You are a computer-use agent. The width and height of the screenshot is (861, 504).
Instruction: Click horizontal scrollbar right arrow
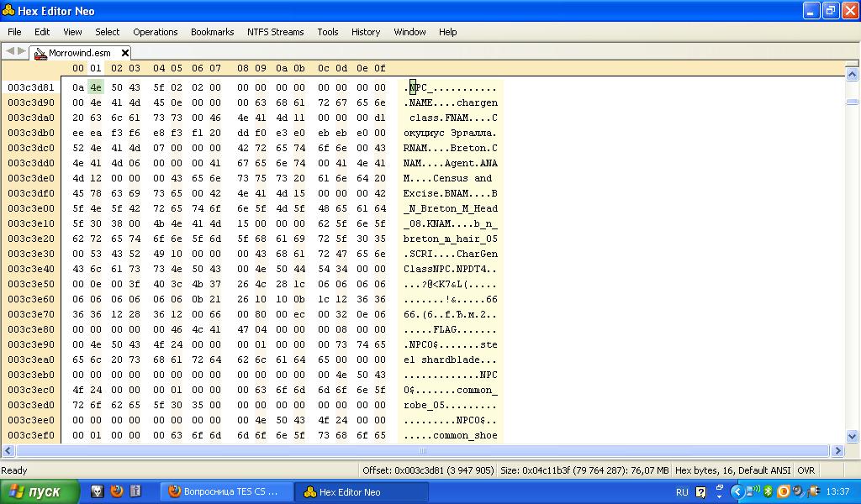(837, 451)
